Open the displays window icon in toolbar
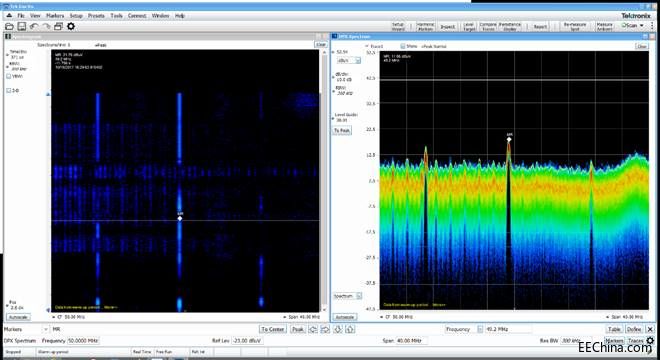Screen dimensions: 660x360 point(59,27)
